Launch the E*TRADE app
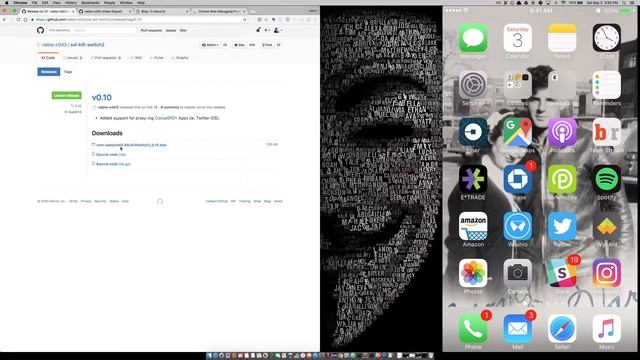Viewport: 640px width, 360px height. 473,179
